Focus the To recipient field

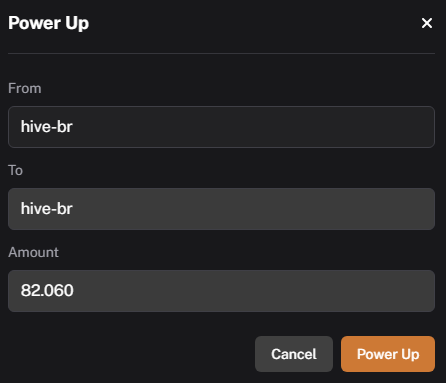click(x=221, y=209)
